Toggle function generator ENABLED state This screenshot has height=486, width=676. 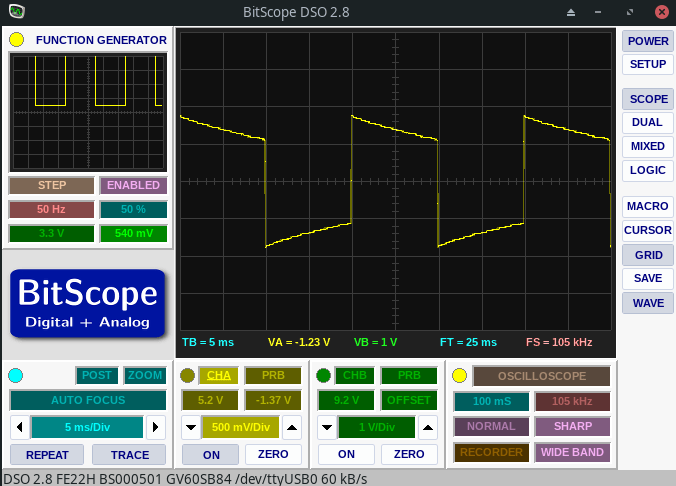(x=133, y=185)
